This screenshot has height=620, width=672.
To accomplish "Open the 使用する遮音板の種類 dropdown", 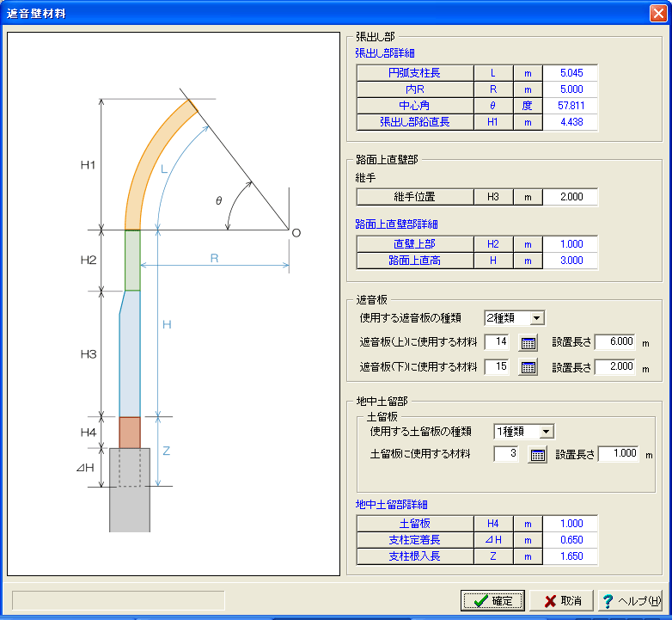I will 536,318.
